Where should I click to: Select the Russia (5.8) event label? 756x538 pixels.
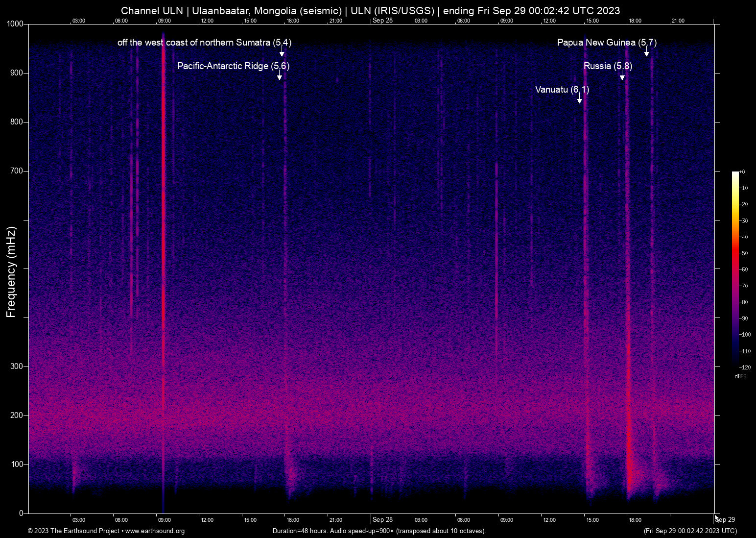coord(608,66)
